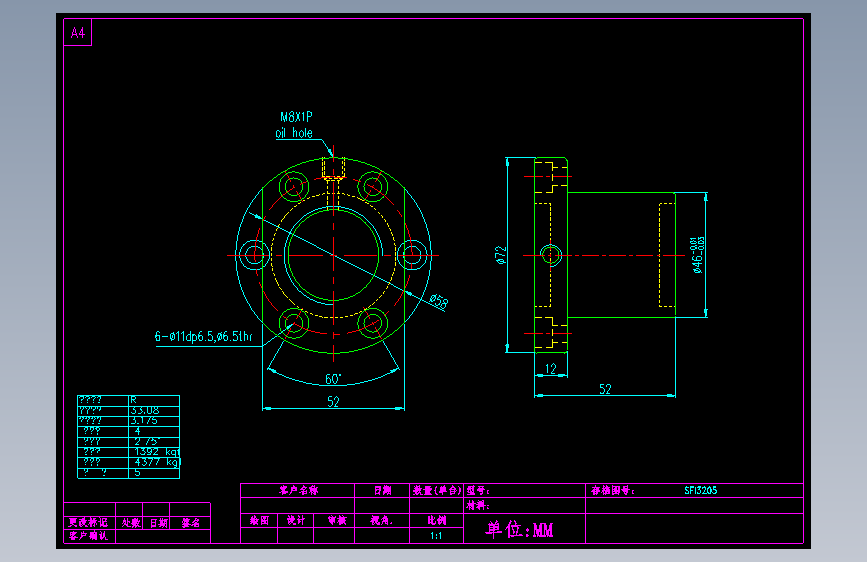Image resolution: width=867 pixels, height=562 pixels.
Task: Click the ø46 toleranced diameter dimension
Action: point(698,255)
